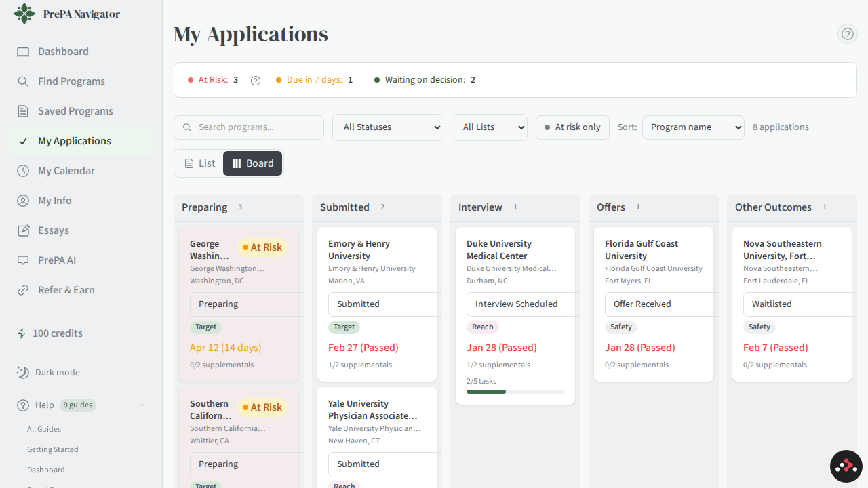The image size is (868, 488).
Task: Click the Help question-mark icon in the sidebar
Action: coord(23,405)
